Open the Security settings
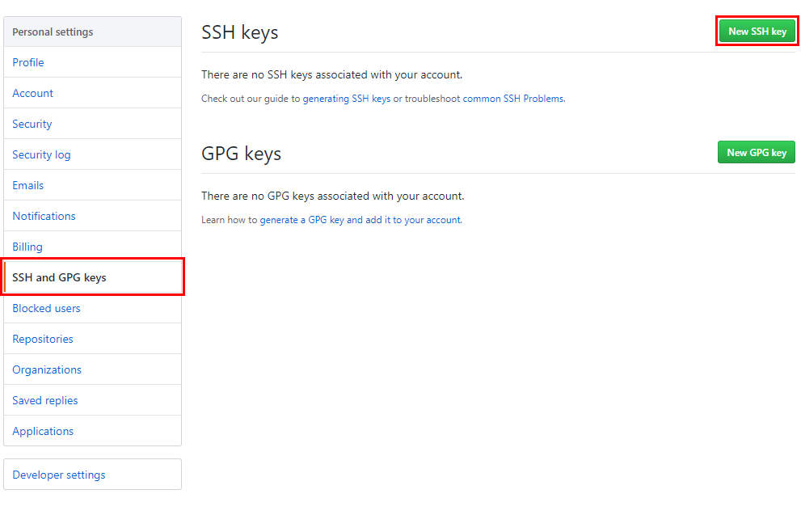The height and width of the screenshot is (532, 801). [x=32, y=124]
